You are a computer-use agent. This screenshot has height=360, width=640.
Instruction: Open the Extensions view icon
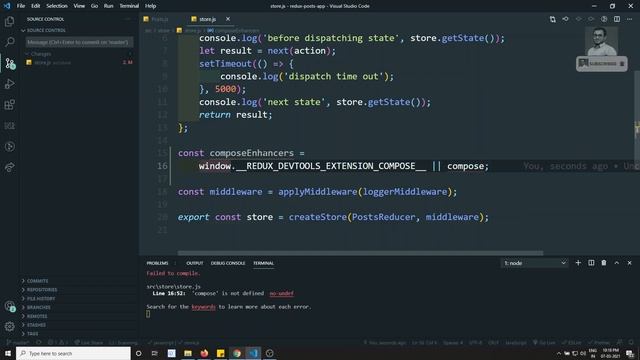click(x=9, y=104)
